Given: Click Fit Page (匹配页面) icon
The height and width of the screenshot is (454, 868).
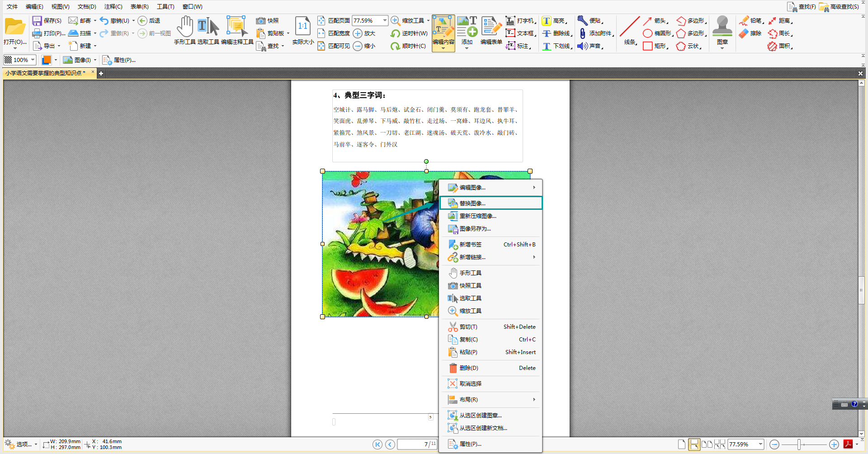Looking at the screenshot, I should click(333, 21).
